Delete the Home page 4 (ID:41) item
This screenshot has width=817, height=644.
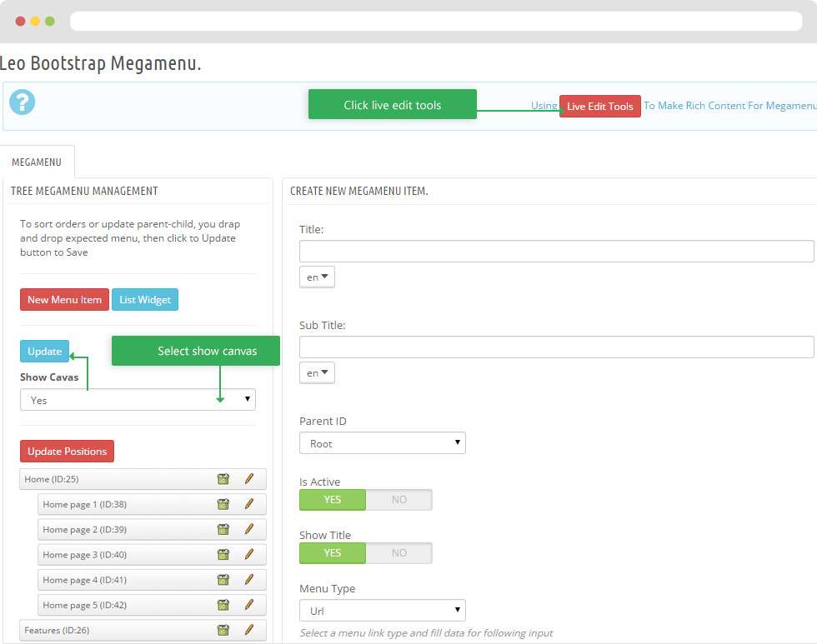[x=223, y=580]
